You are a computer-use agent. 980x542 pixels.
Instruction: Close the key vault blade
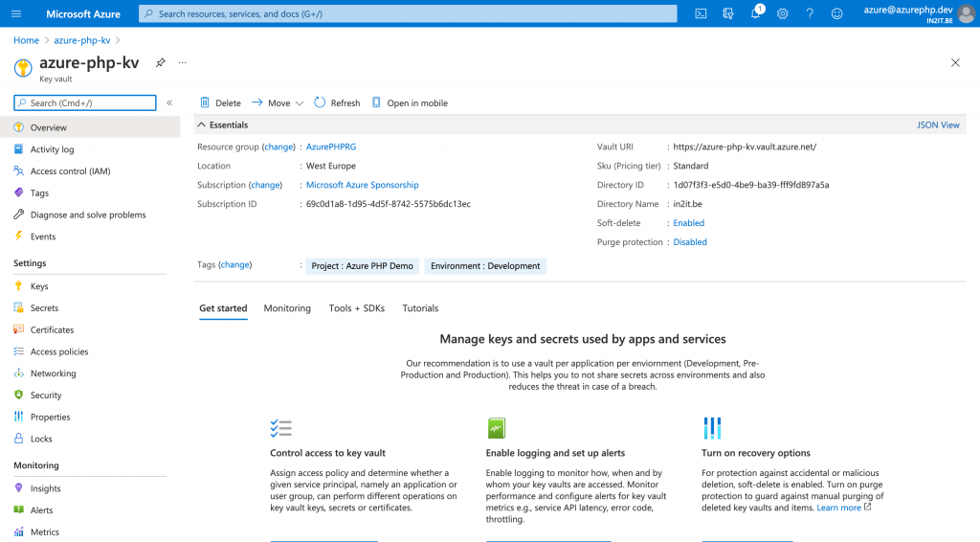pos(955,62)
